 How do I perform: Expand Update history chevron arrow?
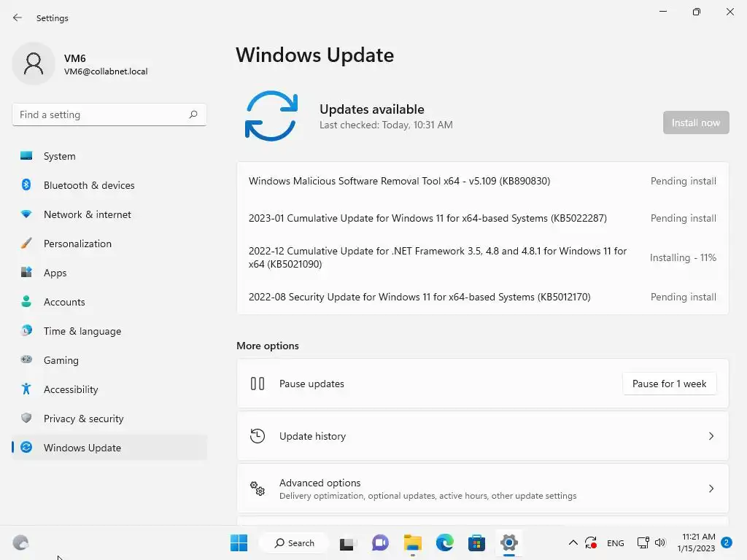point(711,436)
